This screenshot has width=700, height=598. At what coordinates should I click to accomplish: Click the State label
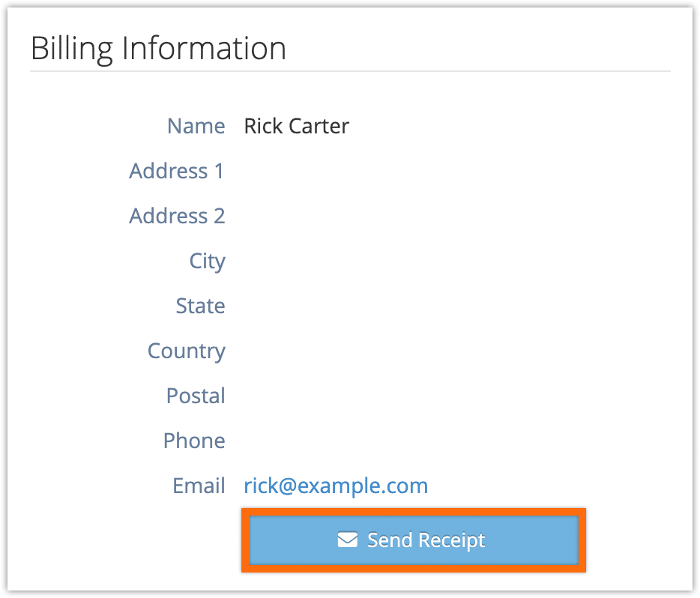(200, 306)
